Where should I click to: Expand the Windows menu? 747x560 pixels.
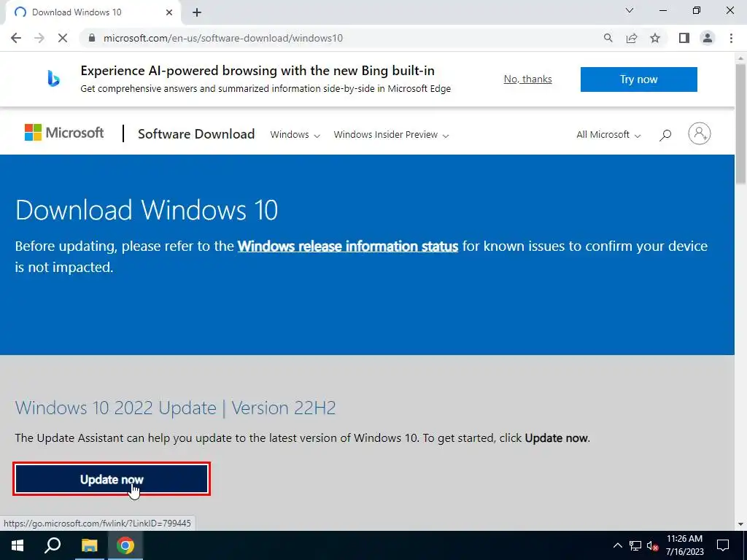(295, 135)
